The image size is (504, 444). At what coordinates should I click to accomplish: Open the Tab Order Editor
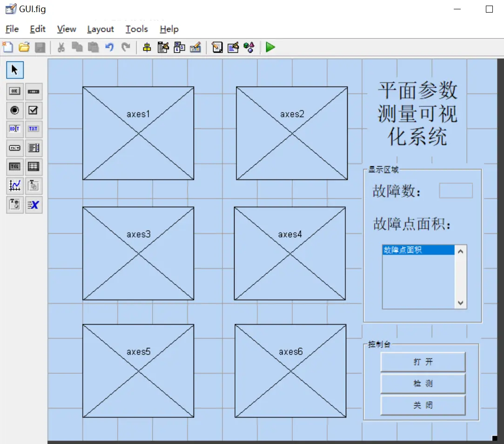(x=179, y=48)
